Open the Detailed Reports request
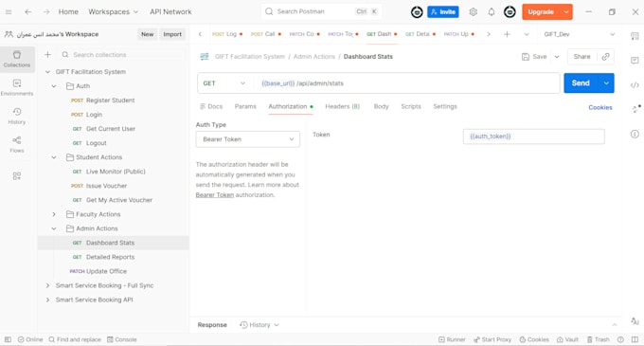The height and width of the screenshot is (346, 644). pyautogui.click(x=110, y=257)
